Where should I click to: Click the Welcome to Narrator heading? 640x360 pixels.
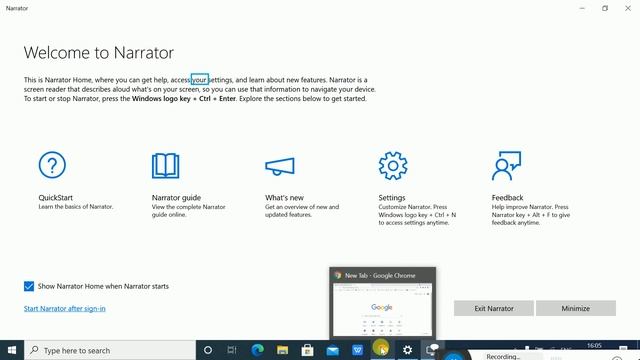pyautogui.click(x=99, y=53)
